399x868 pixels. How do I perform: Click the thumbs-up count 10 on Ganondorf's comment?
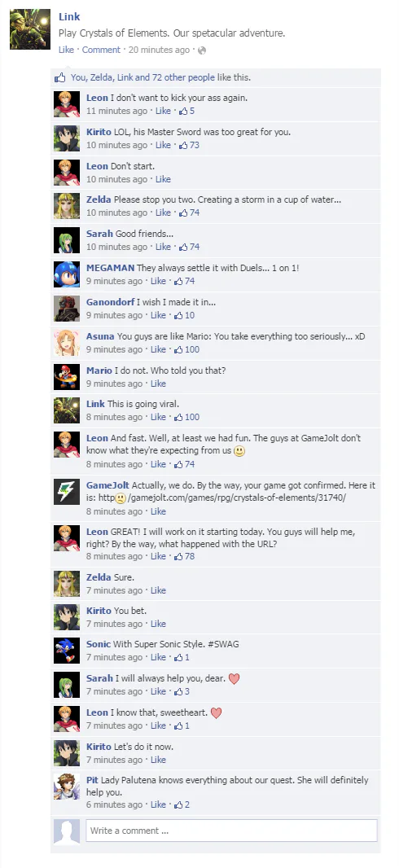[x=184, y=315]
